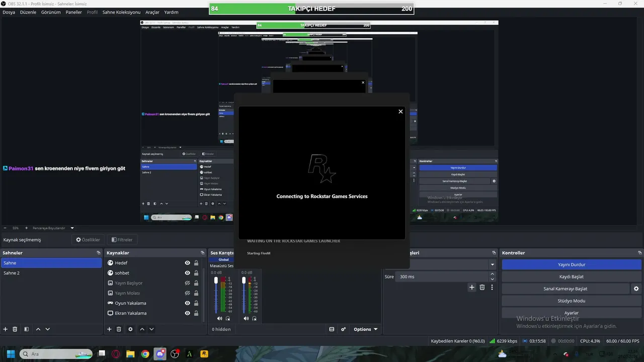The image size is (644, 362).
Task: Undock the Kaynaklar panel
Action: pos(202,253)
